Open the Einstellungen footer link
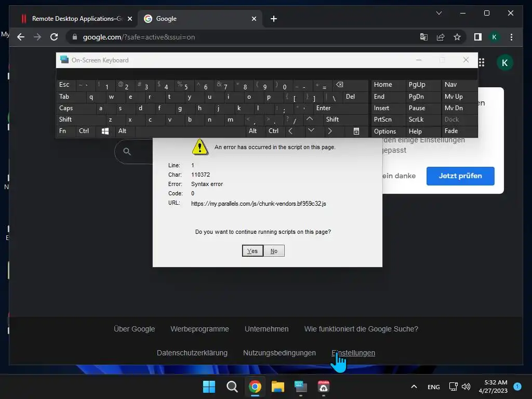This screenshot has height=399, width=532. [353, 353]
